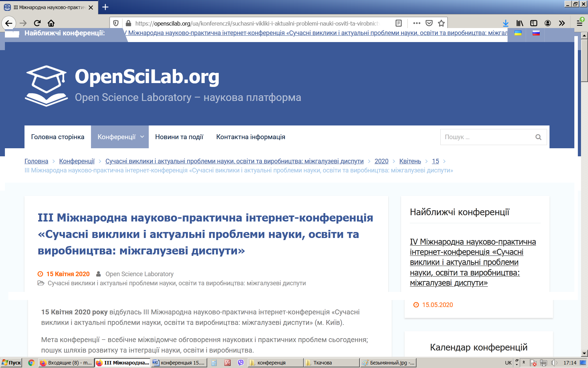The width and height of the screenshot is (588, 368).
Task: Switch site language to Russian flag
Action: 536,33
